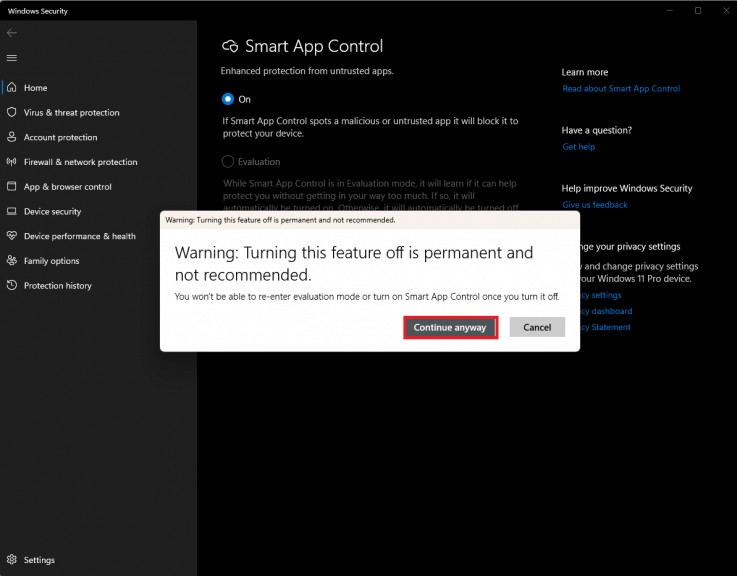Open the partially hidden privacy settings link
Screen dimensions: 737x576
click(601, 295)
